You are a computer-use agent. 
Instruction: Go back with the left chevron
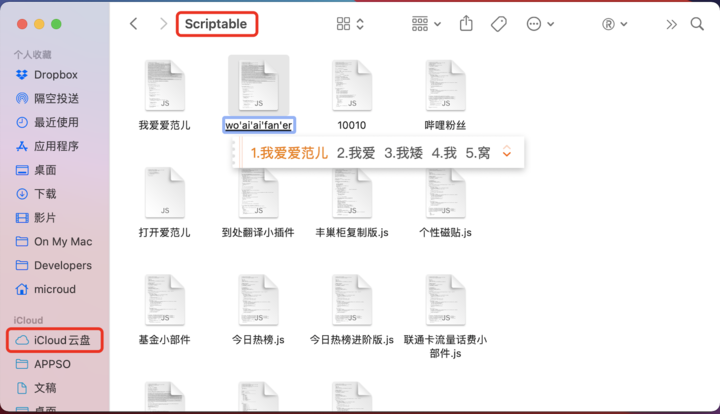(x=134, y=24)
